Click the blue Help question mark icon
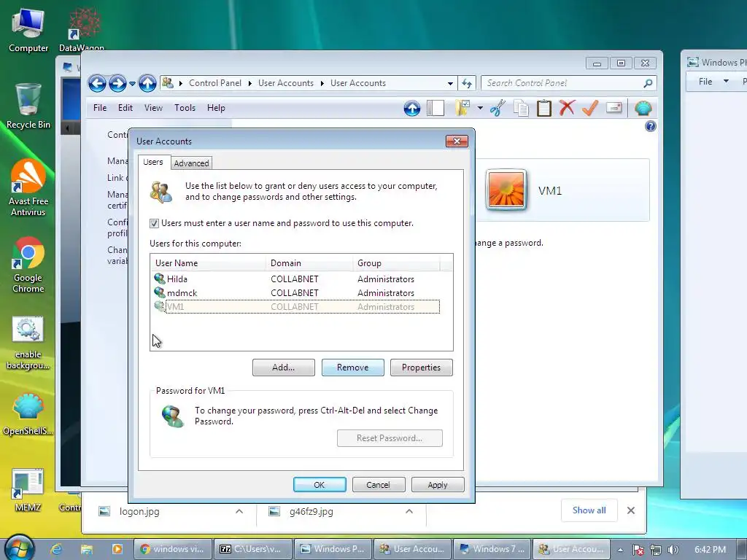 coord(650,126)
